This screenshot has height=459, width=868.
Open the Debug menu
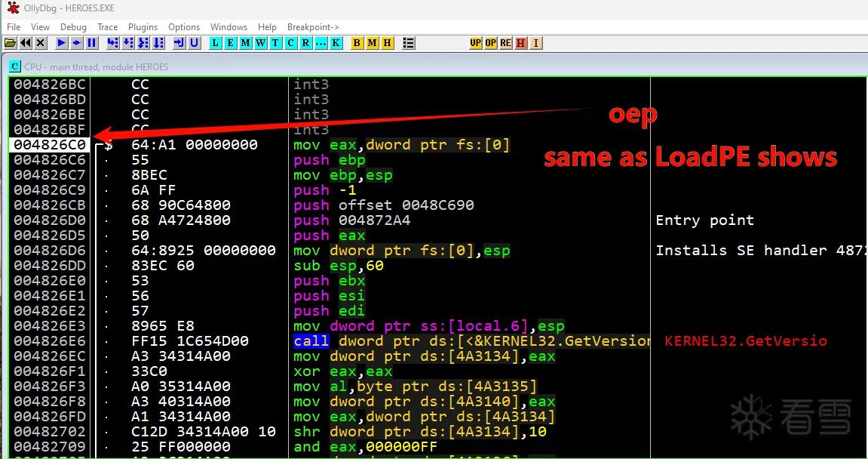[x=73, y=26]
